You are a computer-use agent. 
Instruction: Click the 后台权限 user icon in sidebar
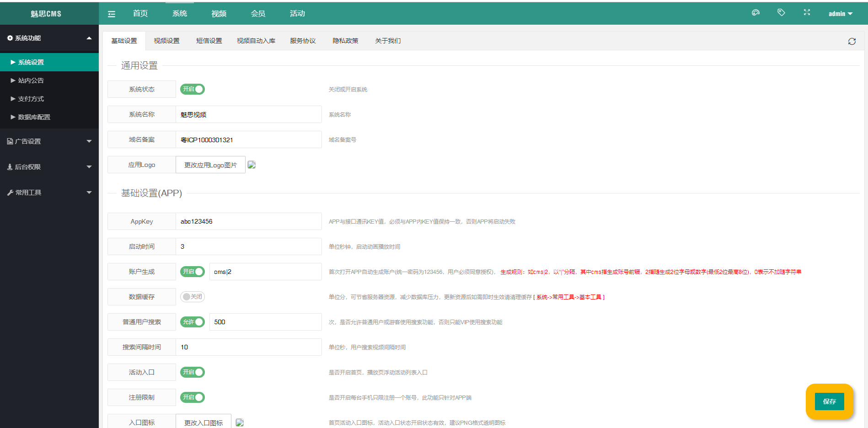point(10,167)
